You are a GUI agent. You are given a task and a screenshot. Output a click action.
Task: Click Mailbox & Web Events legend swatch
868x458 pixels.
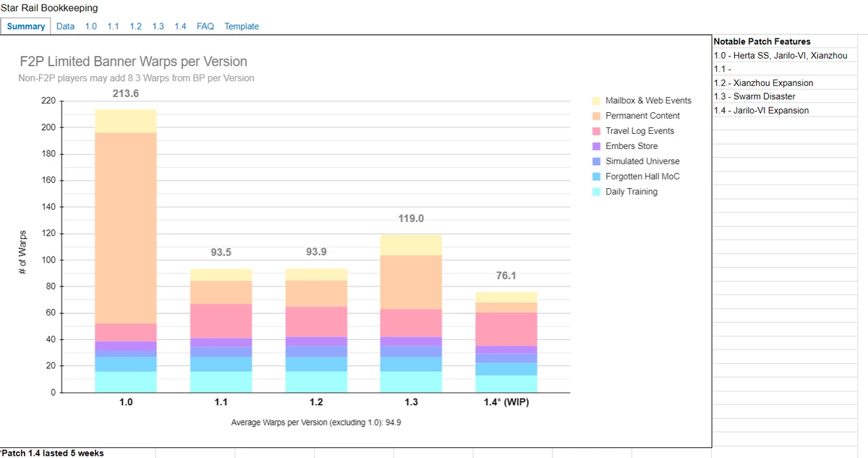pos(596,101)
